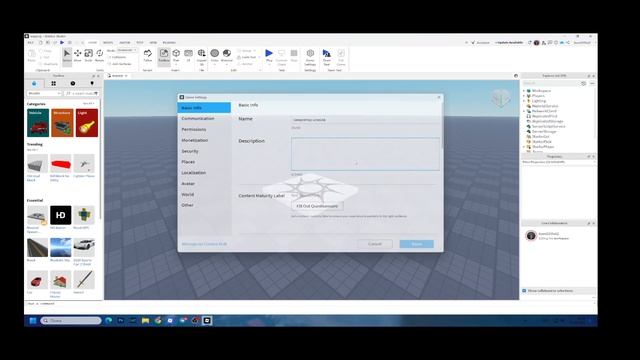This screenshot has height=360, width=640.
Task: Select Basic Info in Game Settings
Action: (204, 108)
